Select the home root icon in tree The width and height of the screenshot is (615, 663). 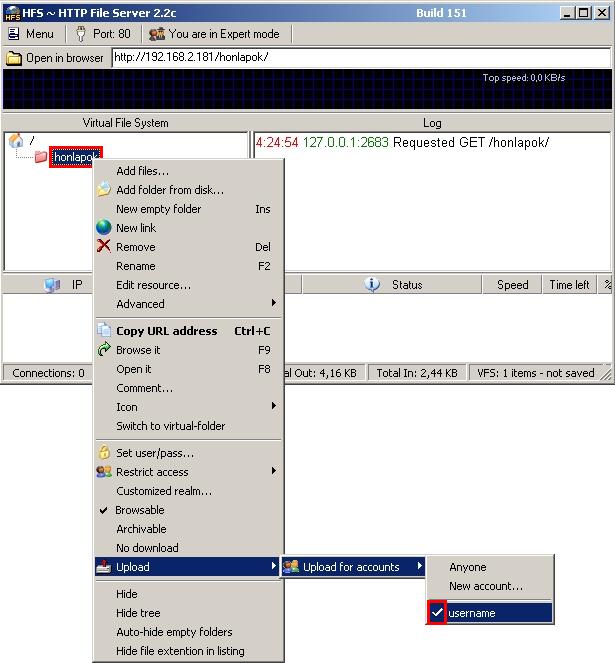click(16, 140)
